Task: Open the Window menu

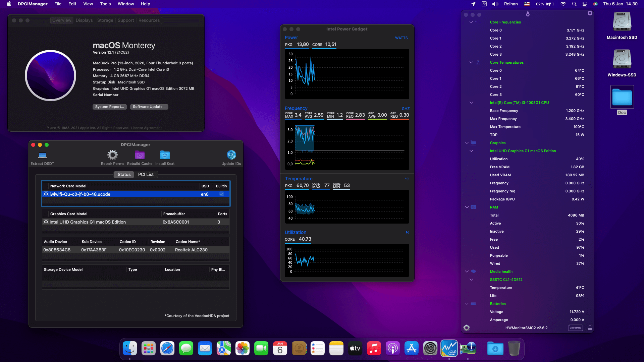Action: [x=126, y=4]
